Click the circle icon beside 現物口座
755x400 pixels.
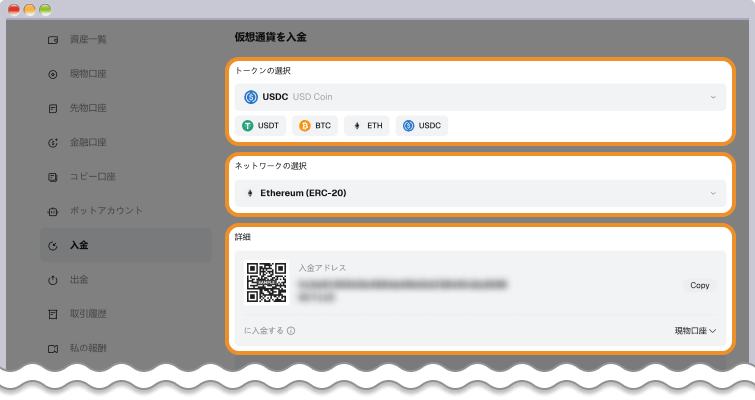53,74
